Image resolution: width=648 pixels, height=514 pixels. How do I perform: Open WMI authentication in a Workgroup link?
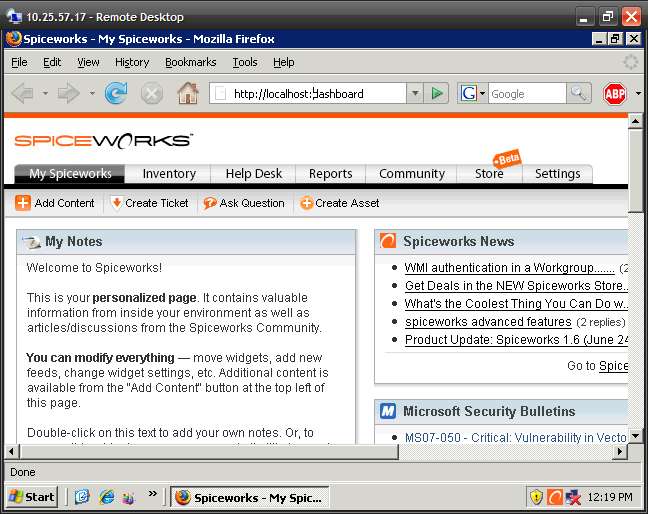pyautogui.click(x=509, y=268)
